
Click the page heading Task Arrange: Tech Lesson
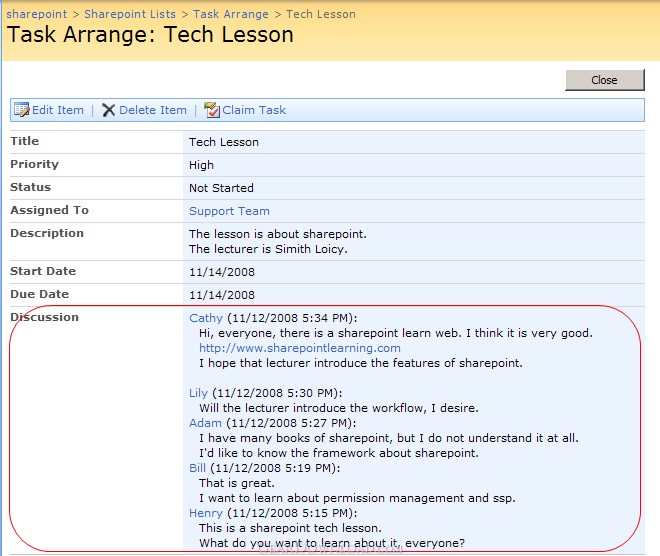coord(150,35)
